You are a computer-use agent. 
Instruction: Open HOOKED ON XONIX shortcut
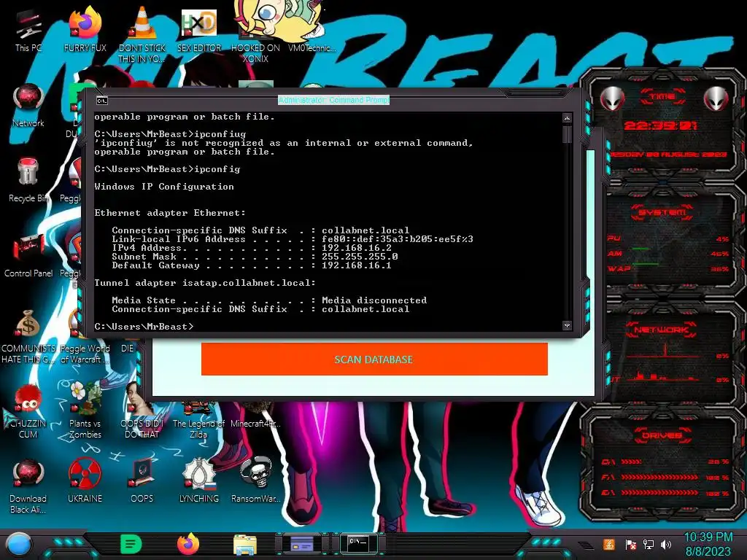tap(255, 36)
